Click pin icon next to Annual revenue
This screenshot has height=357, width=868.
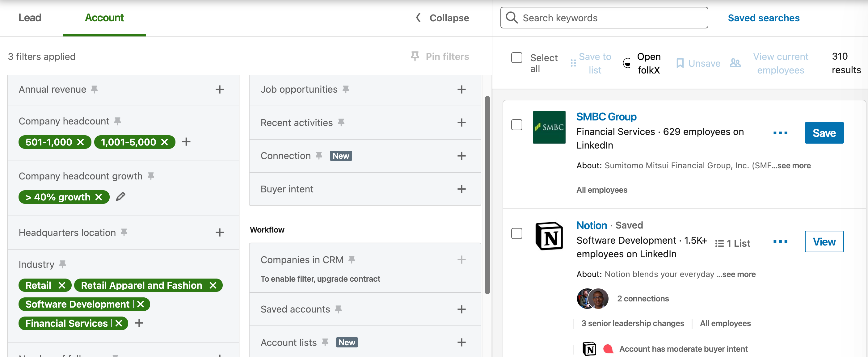pos(95,89)
